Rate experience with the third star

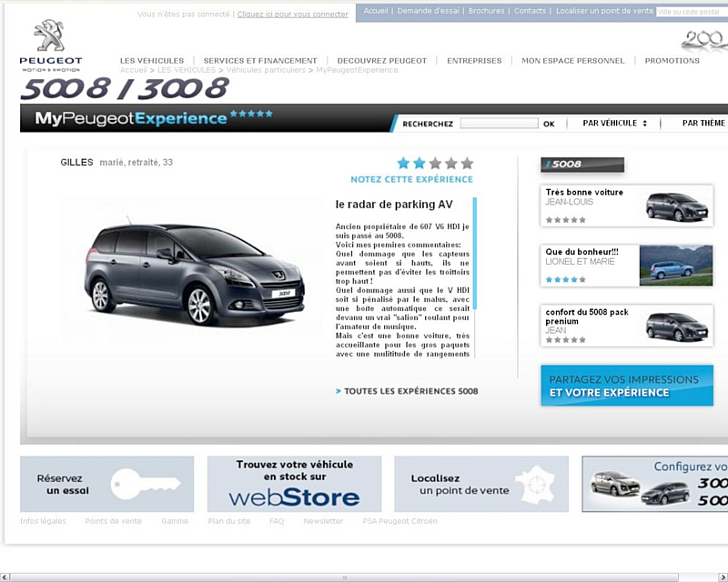coord(436,163)
